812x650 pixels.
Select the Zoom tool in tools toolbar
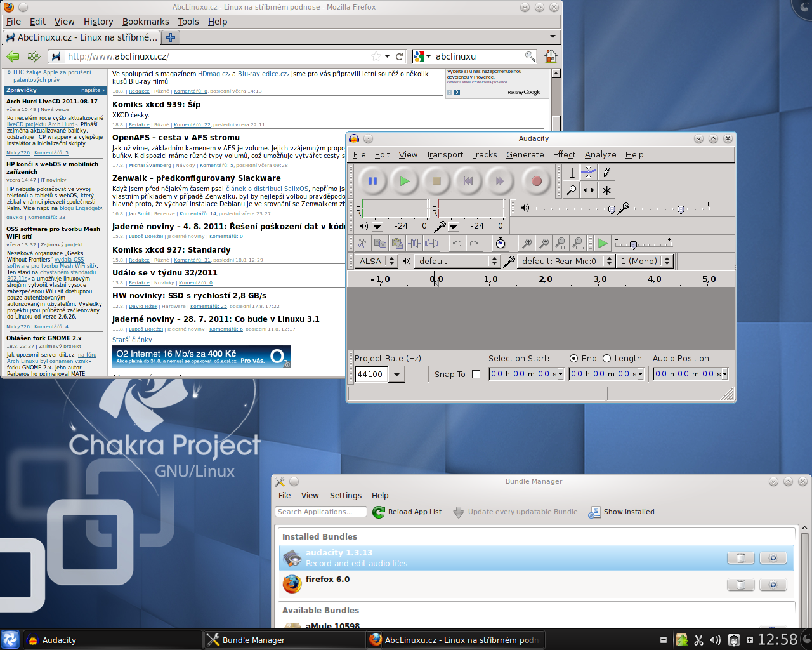pyautogui.click(x=572, y=190)
